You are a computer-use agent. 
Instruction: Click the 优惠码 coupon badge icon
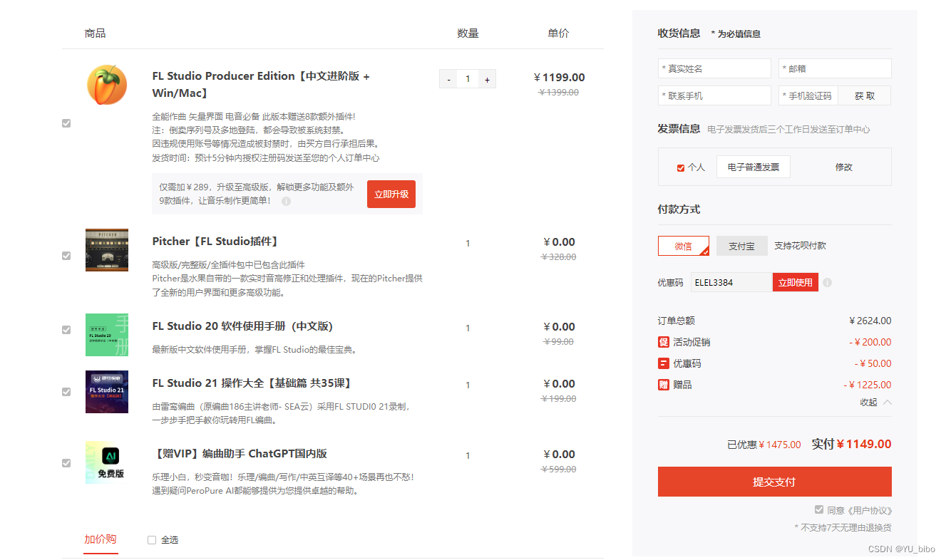pyautogui.click(x=664, y=363)
